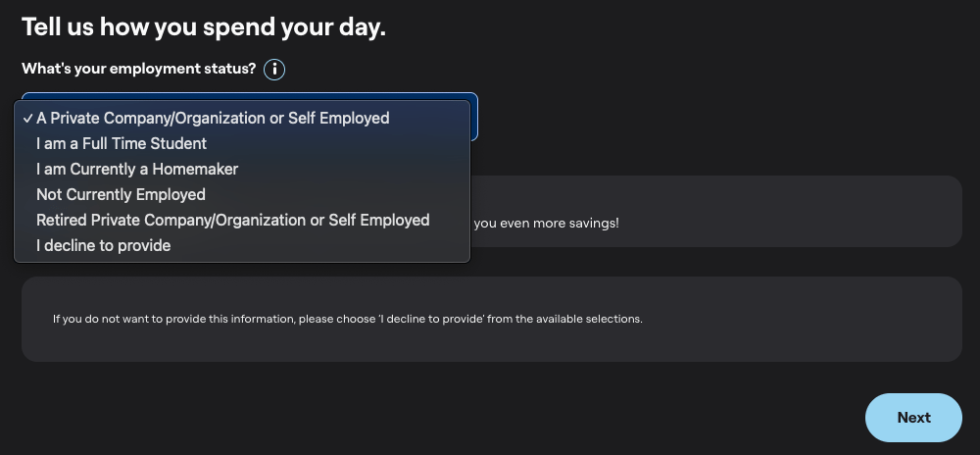Image resolution: width=980 pixels, height=455 pixels.
Task: Pick 'I am Currently a Homemaker' option
Action: [x=137, y=170]
